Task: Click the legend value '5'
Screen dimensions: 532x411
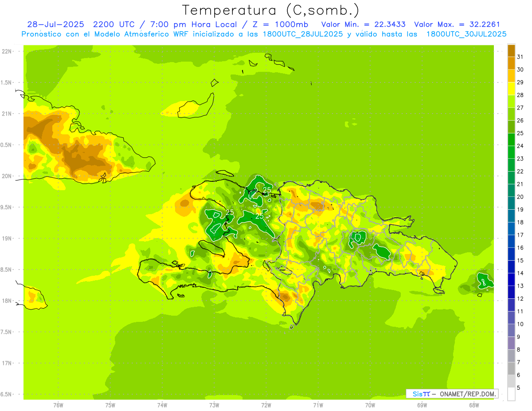Action: tap(518, 388)
